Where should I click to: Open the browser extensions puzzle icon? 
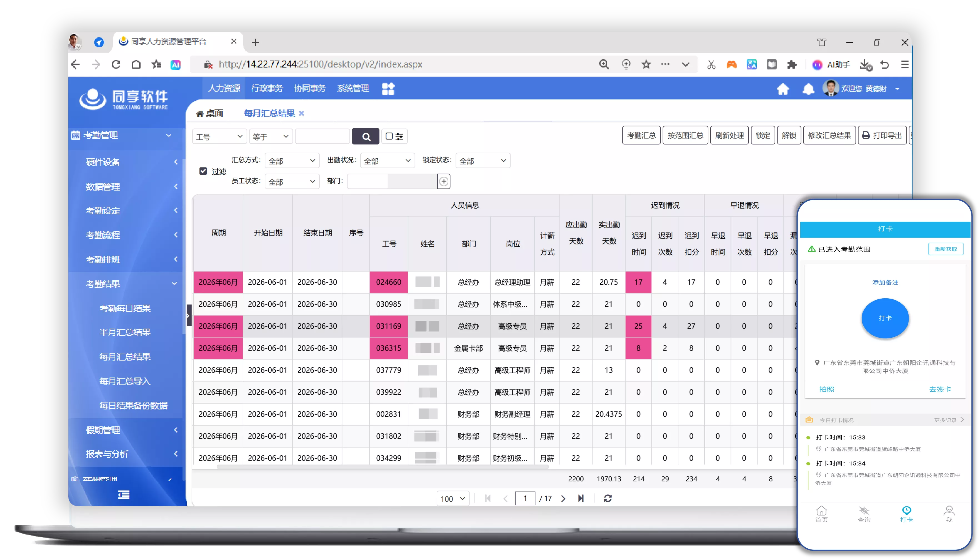(792, 64)
